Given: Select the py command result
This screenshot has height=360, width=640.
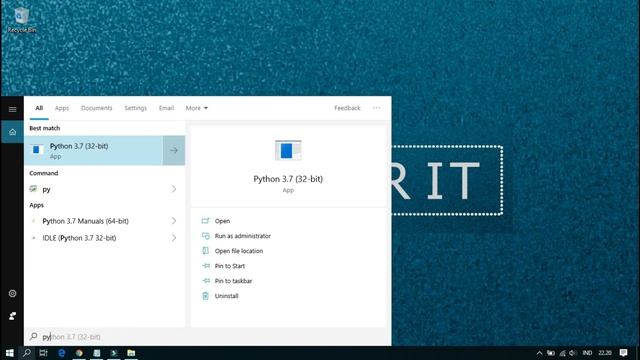Looking at the screenshot, I should click(x=104, y=189).
